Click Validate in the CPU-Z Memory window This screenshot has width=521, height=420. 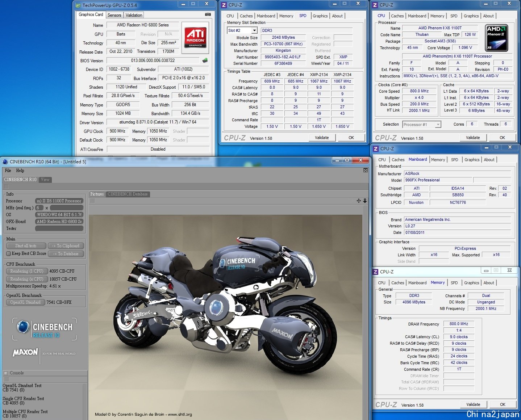[473, 404]
